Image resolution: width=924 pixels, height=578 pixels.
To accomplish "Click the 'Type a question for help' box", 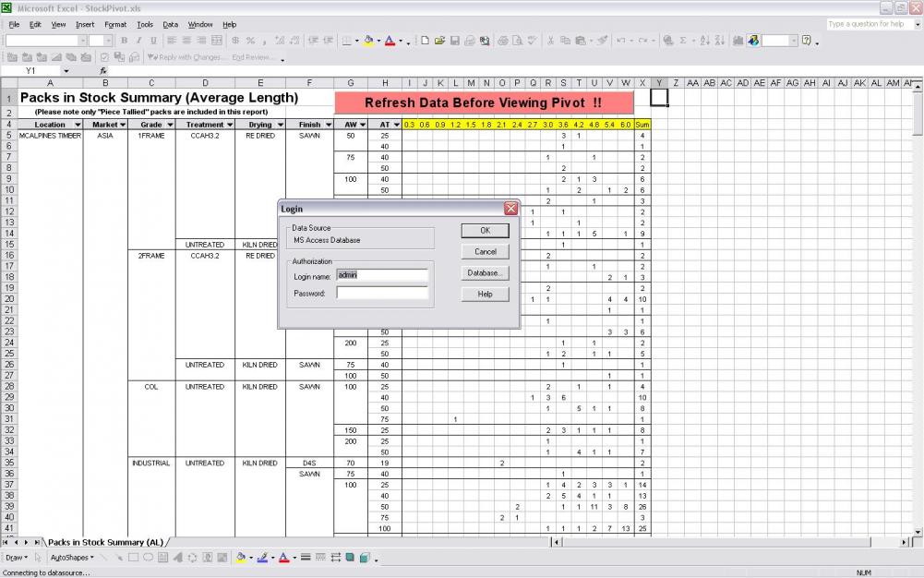I will [870, 24].
